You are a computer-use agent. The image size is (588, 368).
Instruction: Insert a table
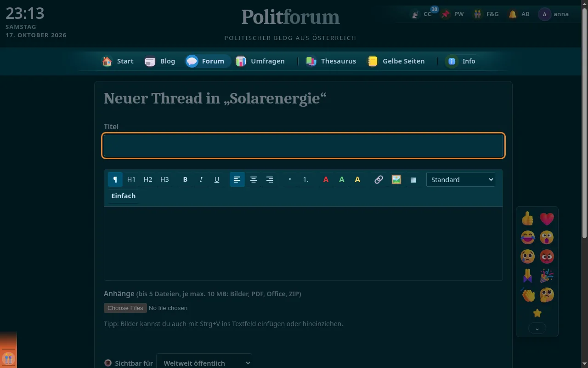413,179
